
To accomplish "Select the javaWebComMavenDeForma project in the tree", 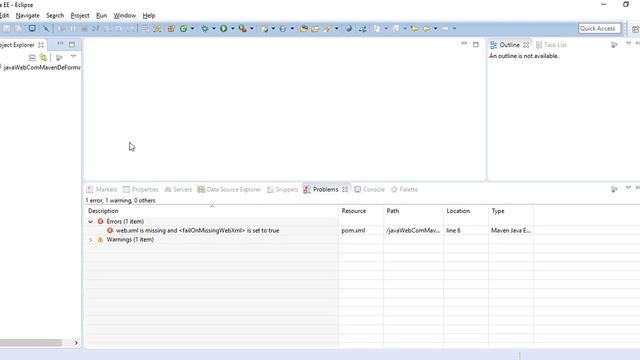I will coord(41,68).
